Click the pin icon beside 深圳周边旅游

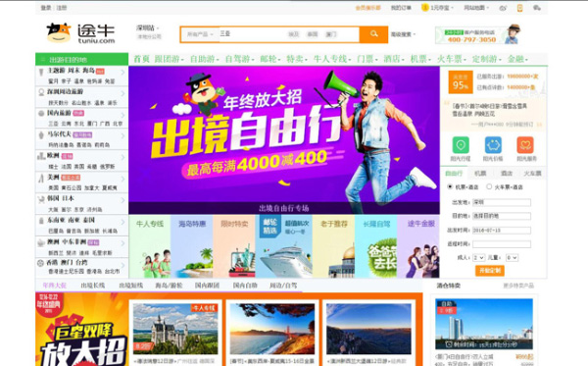click(41, 92)
